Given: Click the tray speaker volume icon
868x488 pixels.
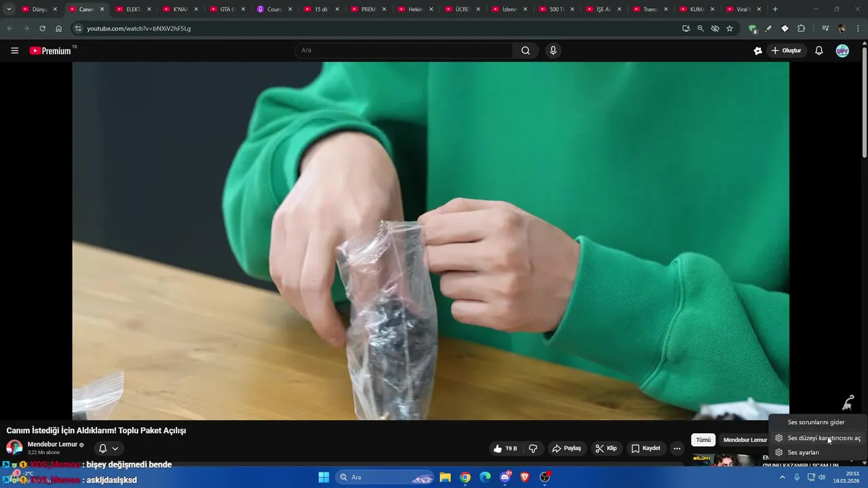Looking at the screenshot, I should 822,477.
